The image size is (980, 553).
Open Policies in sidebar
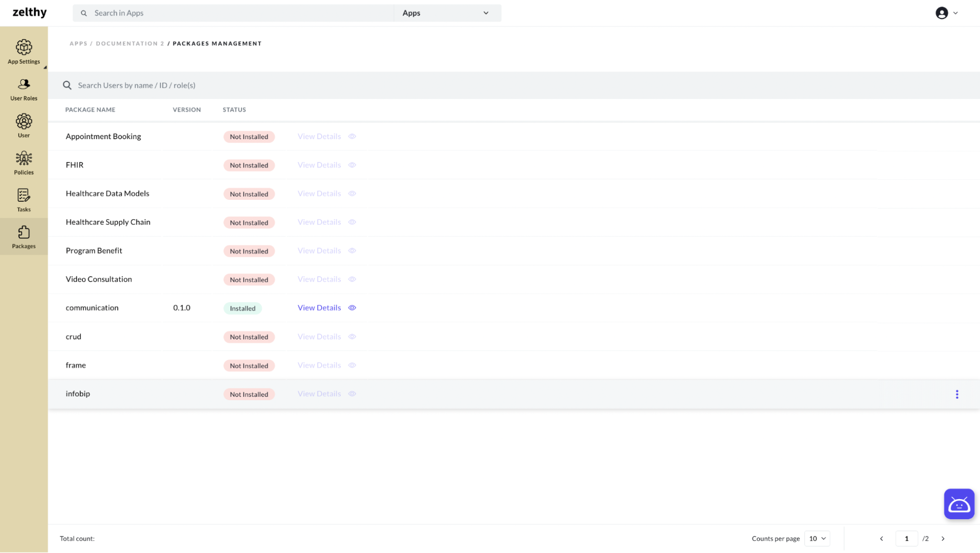[24, 163]
